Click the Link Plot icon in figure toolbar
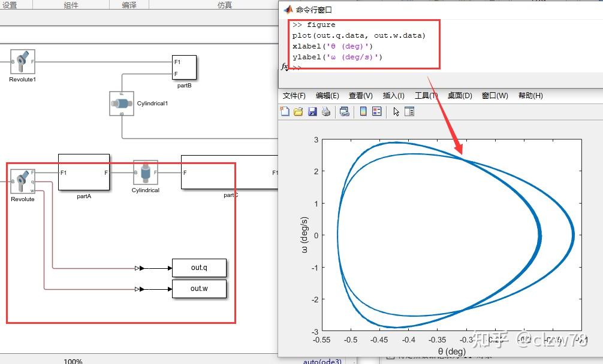 (x=344, y=111)
